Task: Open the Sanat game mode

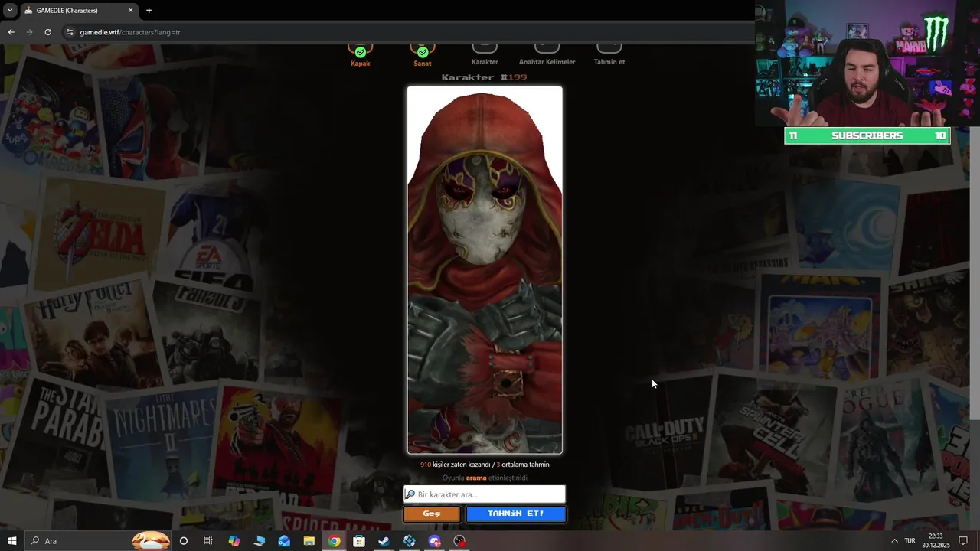Action: click(x=423, y=55)
